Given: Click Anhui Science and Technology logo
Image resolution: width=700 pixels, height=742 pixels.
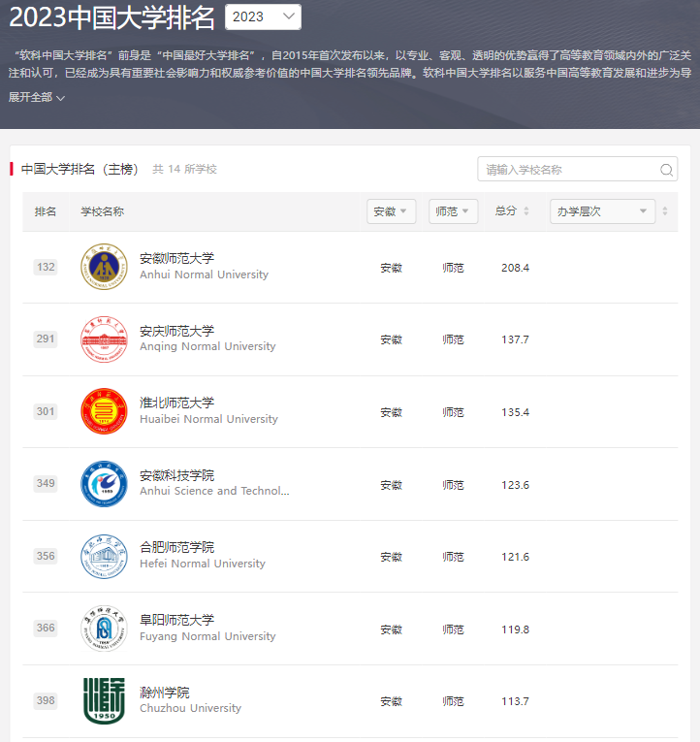Looking at the screenshot, I should pyautogui.click(x=104, y=484).
